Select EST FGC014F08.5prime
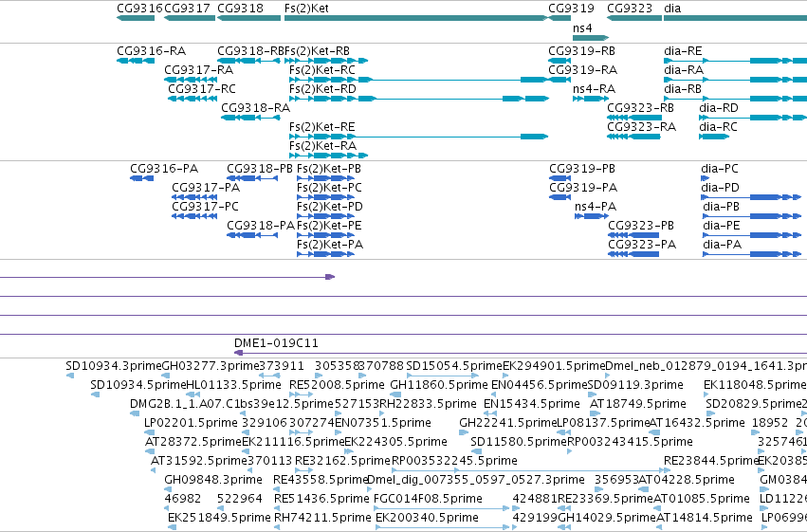 click(442, 508)
